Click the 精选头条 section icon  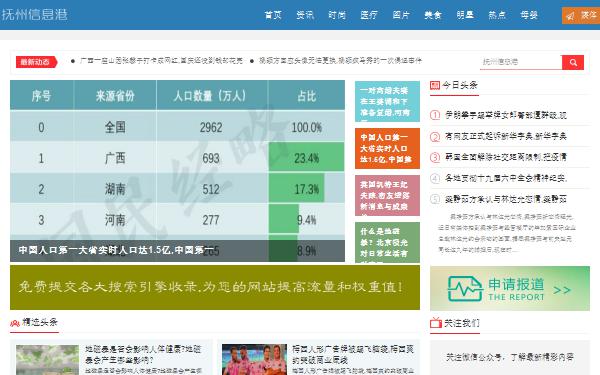click(15, 323)
